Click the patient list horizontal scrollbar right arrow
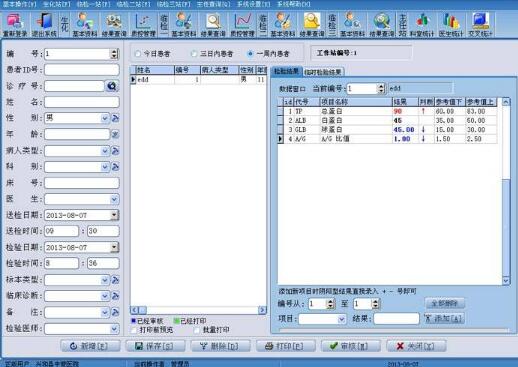The image size is (518, 367). point(262,310)
